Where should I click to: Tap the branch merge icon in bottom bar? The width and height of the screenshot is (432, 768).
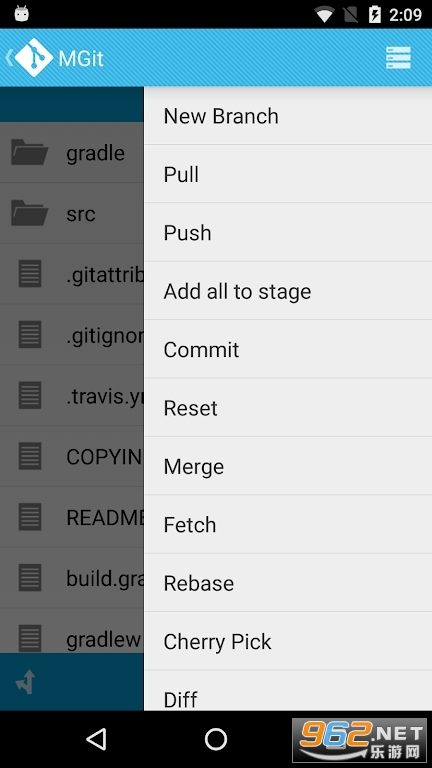(25, 681)
